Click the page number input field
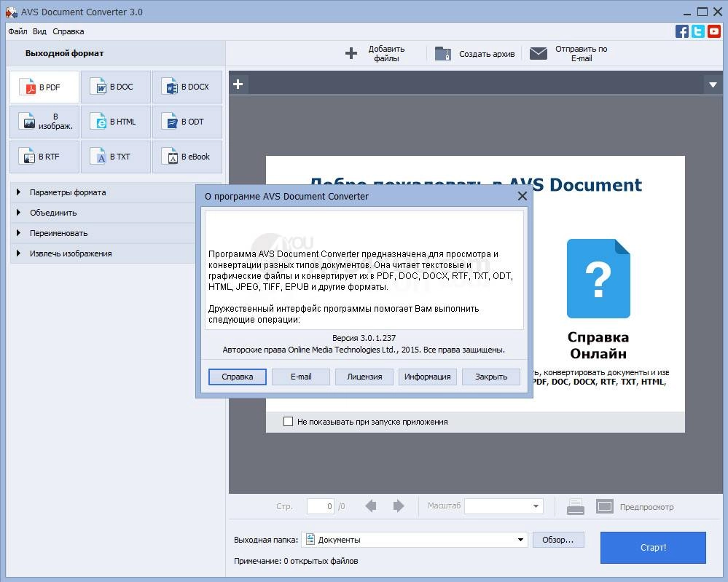 click(321, 506)
